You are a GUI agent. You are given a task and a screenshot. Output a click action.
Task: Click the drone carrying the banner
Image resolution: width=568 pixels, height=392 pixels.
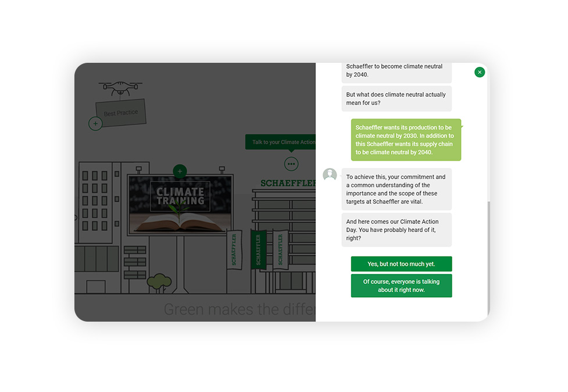pos(119,86)
